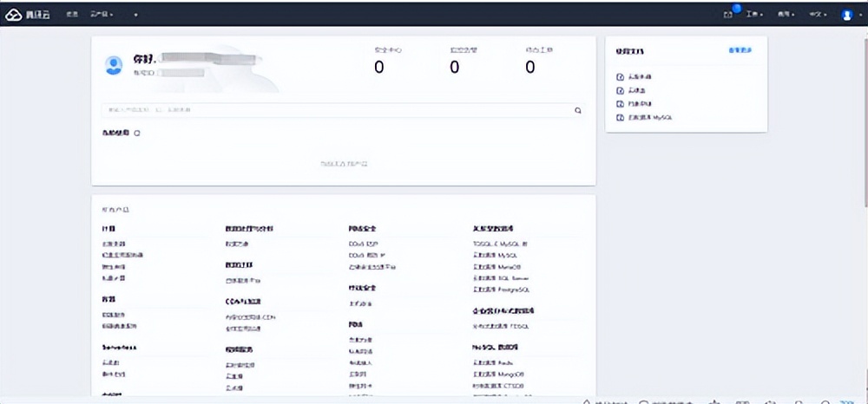This screenshot has height=404, width=868.
Task: Open the 分布式数据库 TDSQL product link
Action: [501, 327]
